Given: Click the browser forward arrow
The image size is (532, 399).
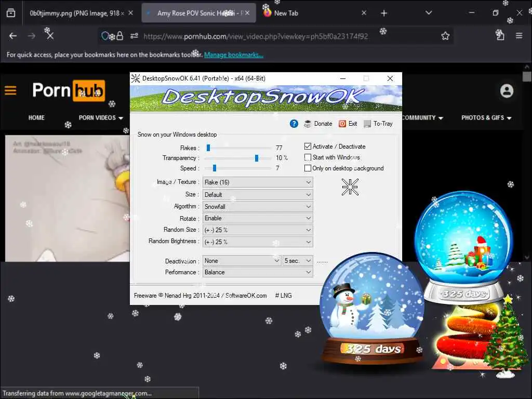Looking at the screenshot, I should click(x=32, y=36).
